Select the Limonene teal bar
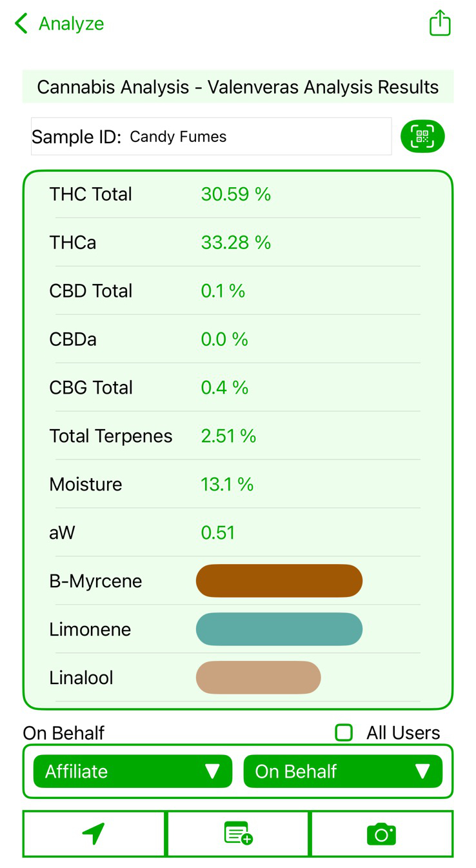 pos(279,629)
